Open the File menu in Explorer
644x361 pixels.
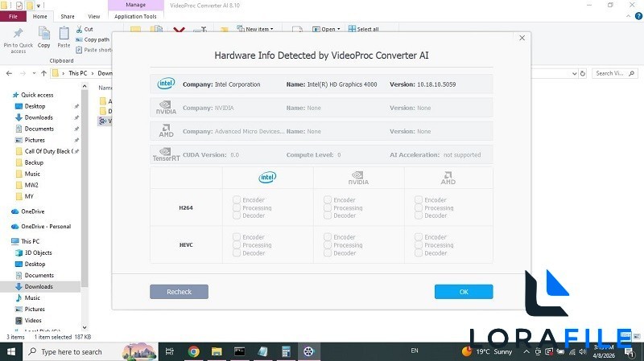pos(13,16)
